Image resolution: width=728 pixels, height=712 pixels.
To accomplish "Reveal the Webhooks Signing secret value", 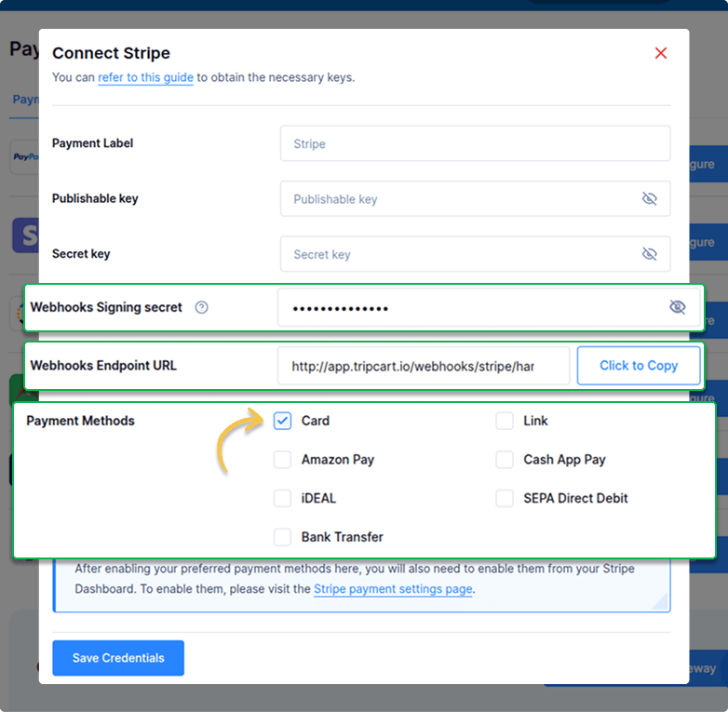I will pyautogui.click(x=678, y=307).
